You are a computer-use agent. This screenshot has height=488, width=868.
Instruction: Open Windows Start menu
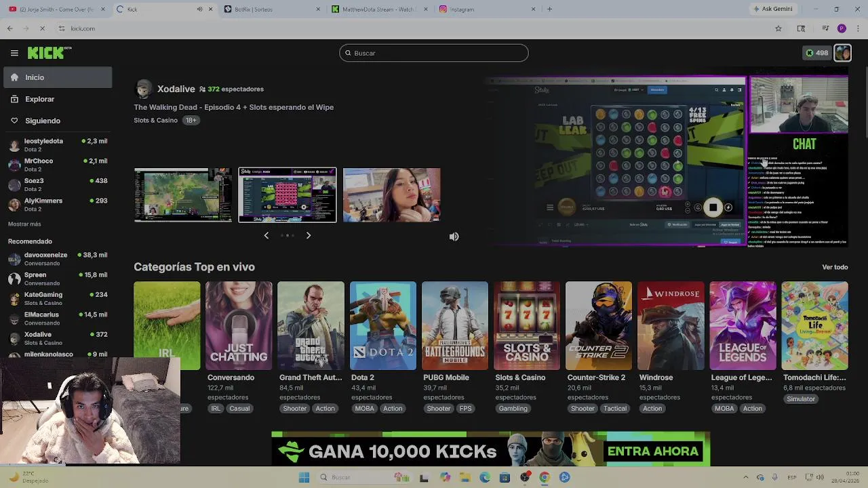(304, 477)
